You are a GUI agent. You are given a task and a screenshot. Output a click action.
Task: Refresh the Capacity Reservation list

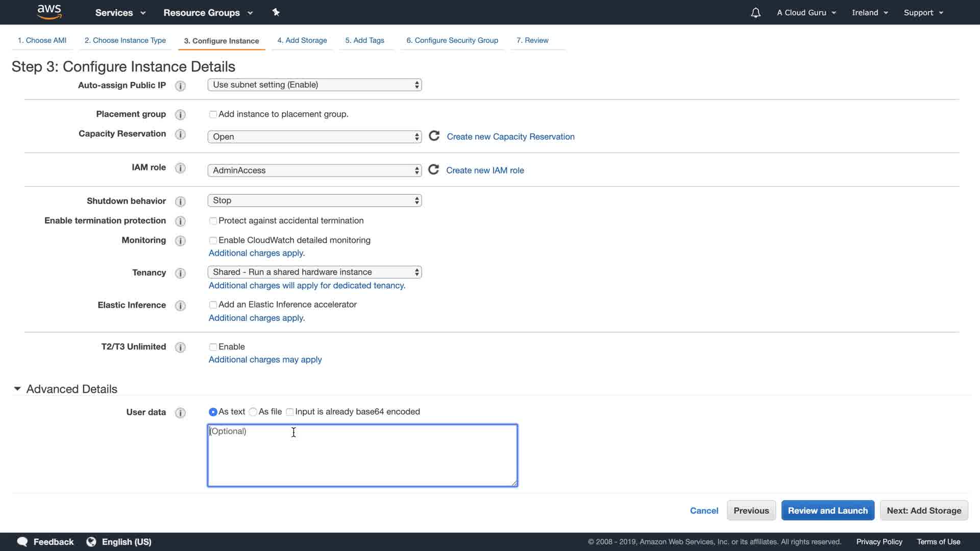point(434,136)
